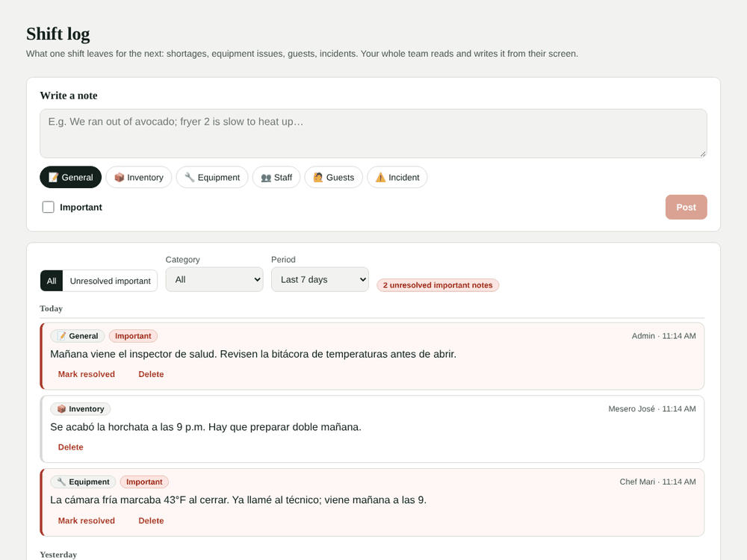This screenshot has width=747, height=560.
Task: Open the Period dropdown showing Last 7 days
Action: click(320, 279)
